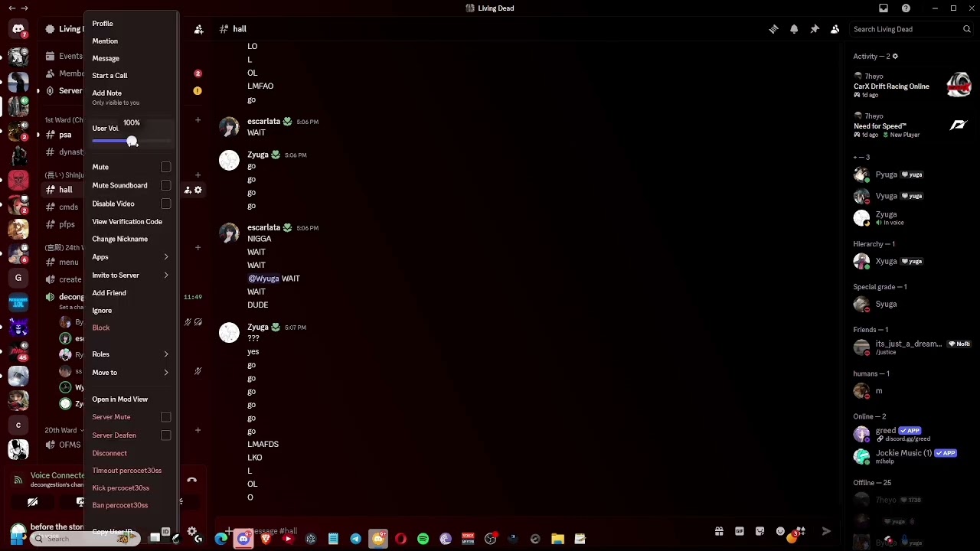Toggle the Server Mute checkbox

(x=165, y=417)
